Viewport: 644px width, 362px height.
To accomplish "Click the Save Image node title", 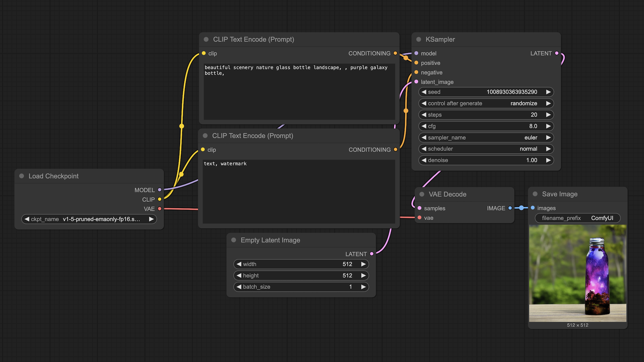I will (x=560, y=194).
